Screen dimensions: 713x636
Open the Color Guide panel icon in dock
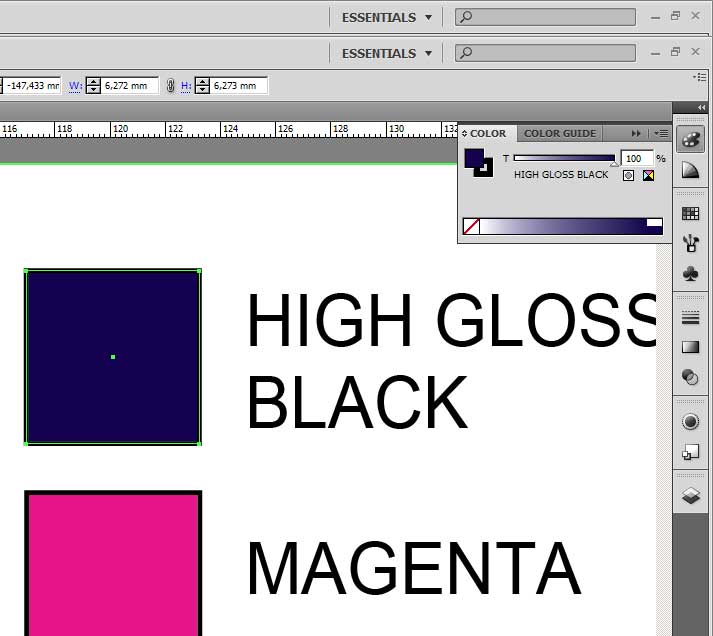(x=690, y=171)
